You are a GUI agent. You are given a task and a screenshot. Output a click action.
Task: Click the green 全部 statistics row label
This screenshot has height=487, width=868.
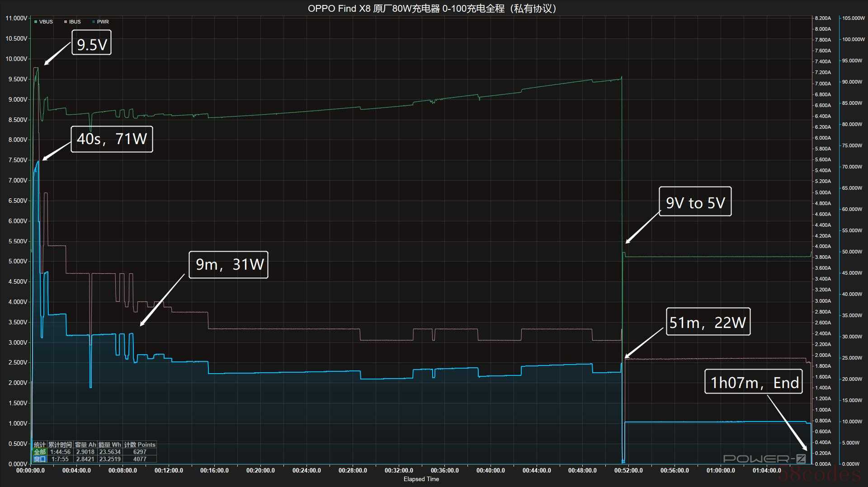click(x=40, y=452)
